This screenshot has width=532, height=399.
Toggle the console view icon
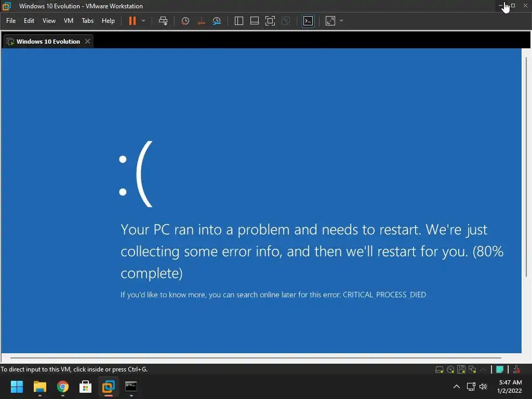tap(308, 21)
